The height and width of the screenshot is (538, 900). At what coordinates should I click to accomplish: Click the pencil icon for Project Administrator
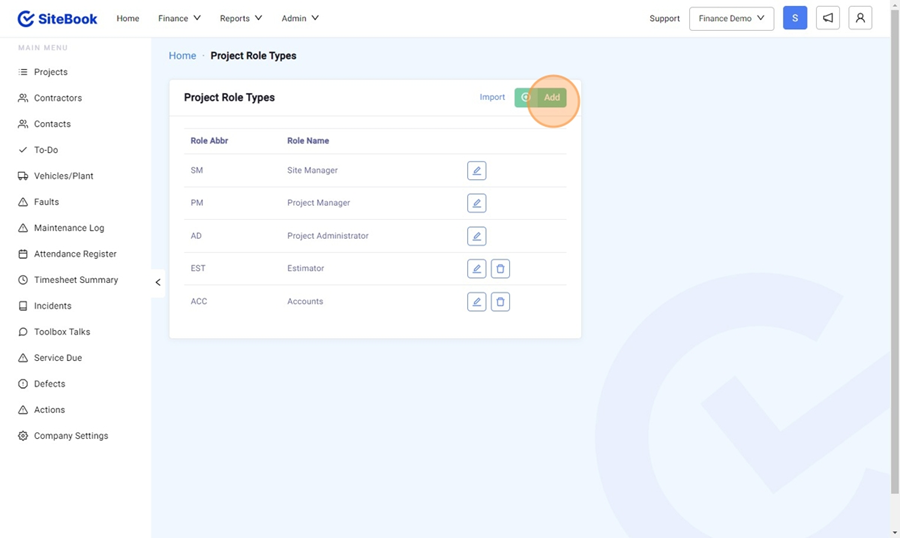476,236
